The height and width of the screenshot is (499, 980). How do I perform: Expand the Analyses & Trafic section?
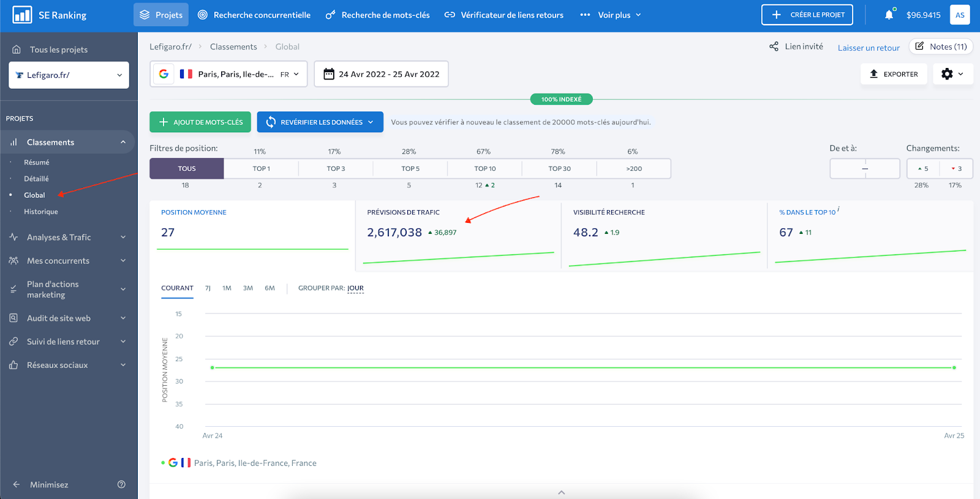click(123, 237)
